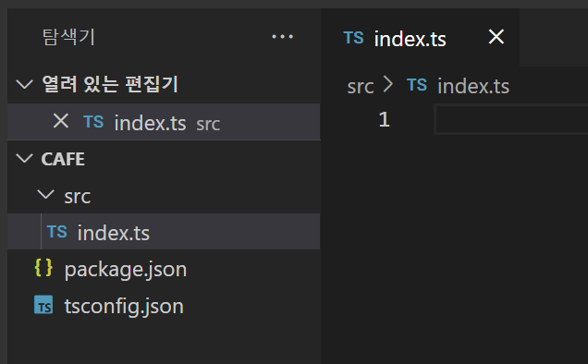
Task: Click the src folder name in tree
Action: (x=78, y=196)
